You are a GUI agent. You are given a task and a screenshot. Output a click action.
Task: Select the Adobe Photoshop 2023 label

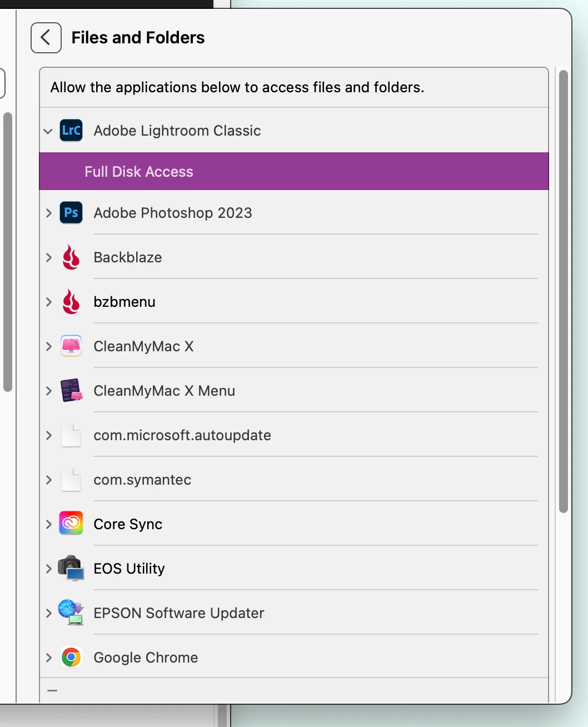(x=173, y=213)
